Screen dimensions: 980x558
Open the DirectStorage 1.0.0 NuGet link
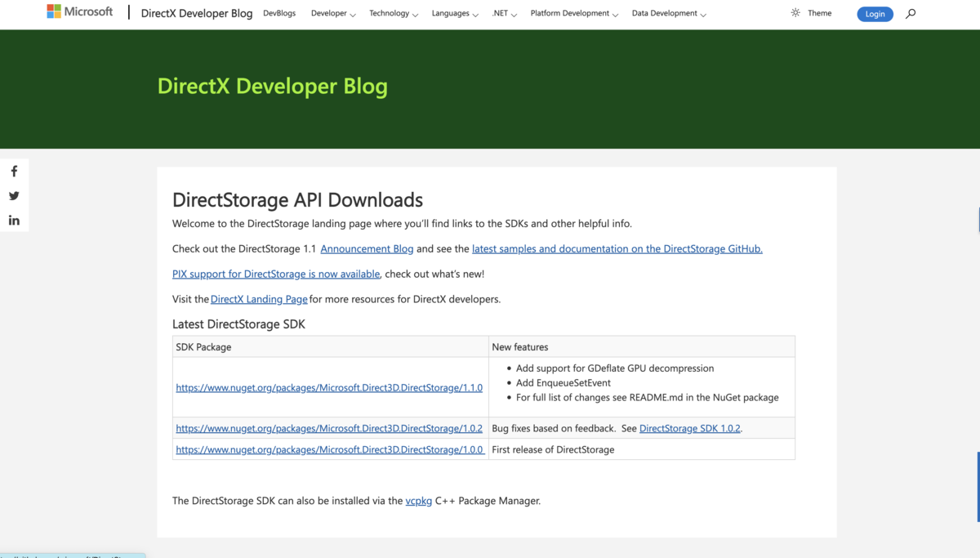(x=330, y=449)
